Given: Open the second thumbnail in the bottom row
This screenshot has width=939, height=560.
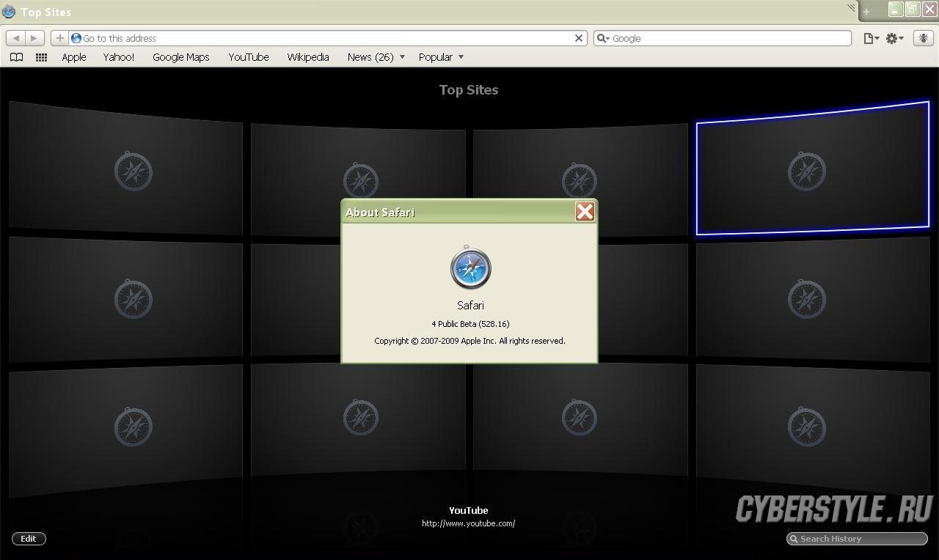Looking at the screenshot, I should [x=358, y=419].
